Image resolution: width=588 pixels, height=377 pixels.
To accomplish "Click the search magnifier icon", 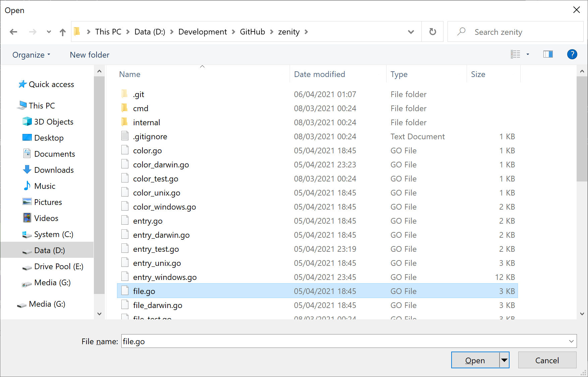I will 462,31.
